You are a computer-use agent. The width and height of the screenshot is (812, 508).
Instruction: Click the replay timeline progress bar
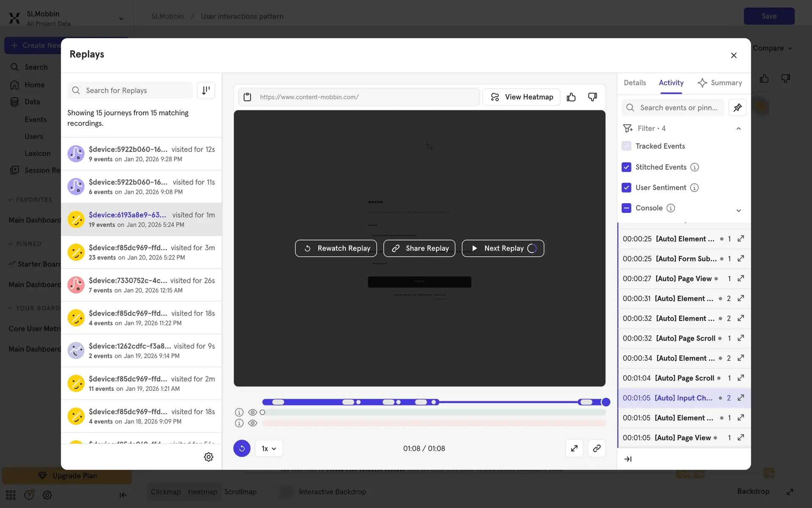coord(507,402)
